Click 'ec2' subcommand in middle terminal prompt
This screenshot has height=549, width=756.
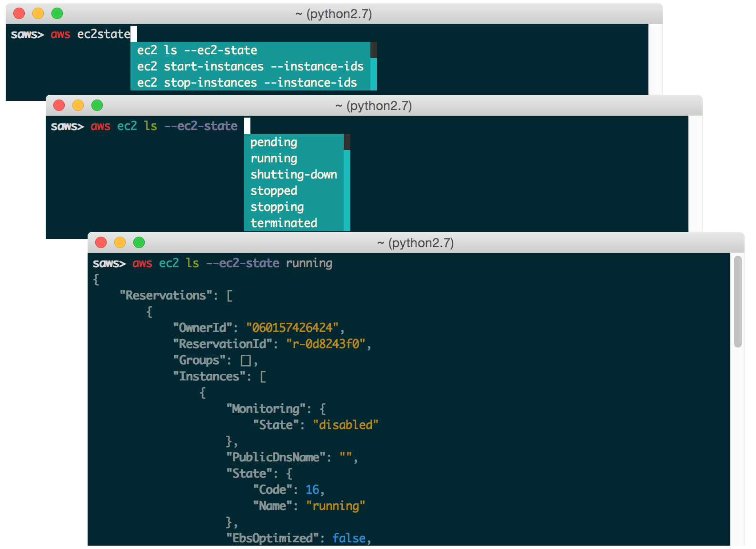click(127, 126)
